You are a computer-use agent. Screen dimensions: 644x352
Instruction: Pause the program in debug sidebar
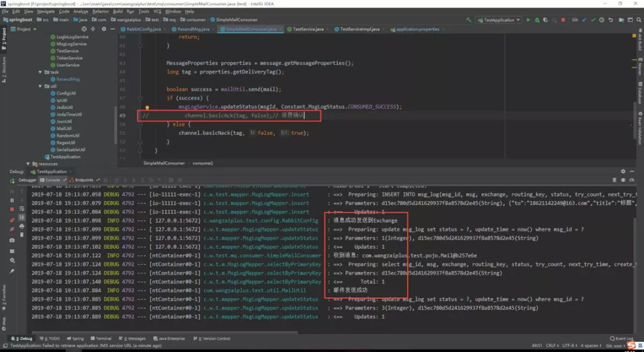point(12,200)
